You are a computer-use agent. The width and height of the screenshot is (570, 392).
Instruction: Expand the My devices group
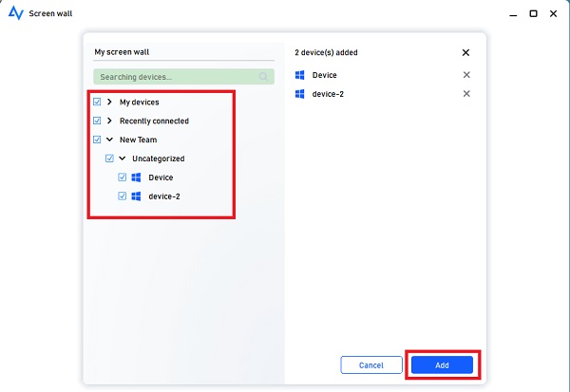(109, 102)
